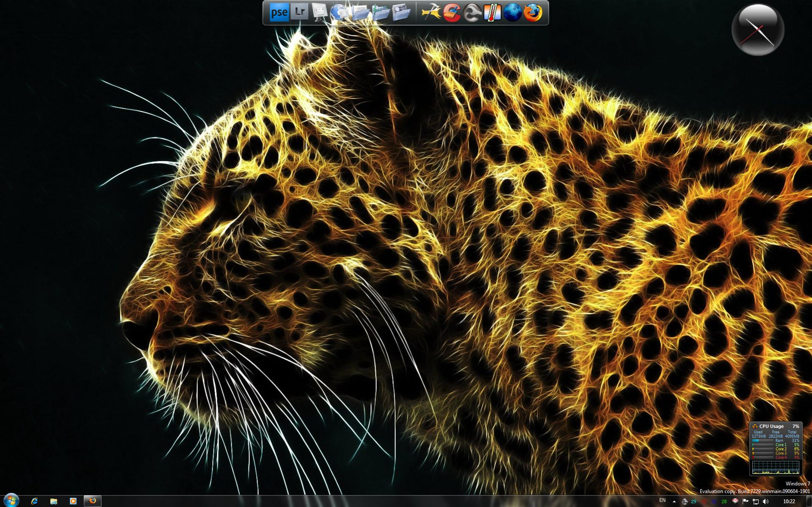Open the grey wrench utility icon
The width and height of the screenshot is (812, 507).
pyautogui.click(x=472, y=12)
